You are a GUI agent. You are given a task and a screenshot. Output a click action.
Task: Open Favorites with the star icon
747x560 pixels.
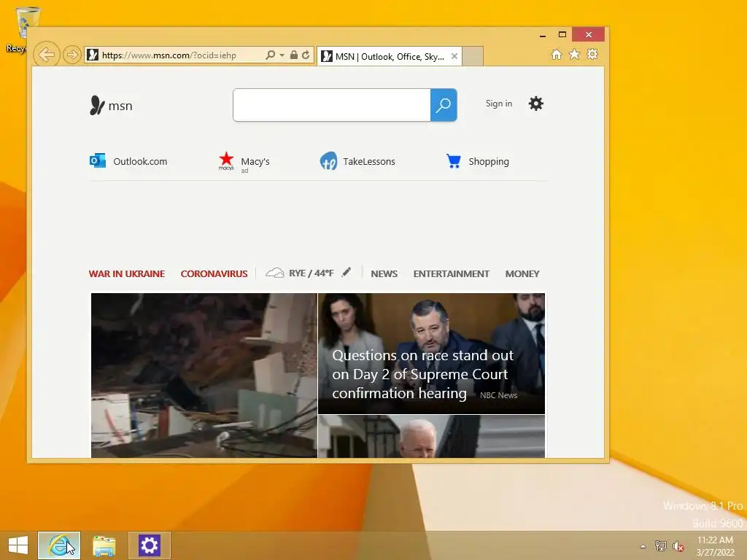click(x=575, y=54)
